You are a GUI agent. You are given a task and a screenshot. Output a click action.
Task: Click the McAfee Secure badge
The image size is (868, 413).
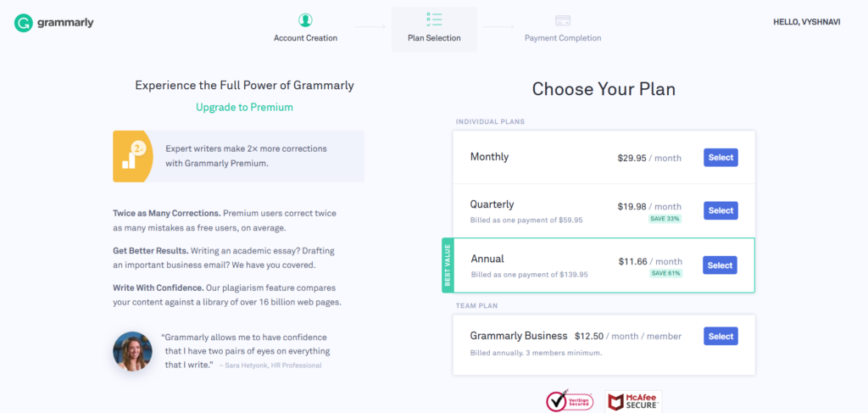[633, 401]
